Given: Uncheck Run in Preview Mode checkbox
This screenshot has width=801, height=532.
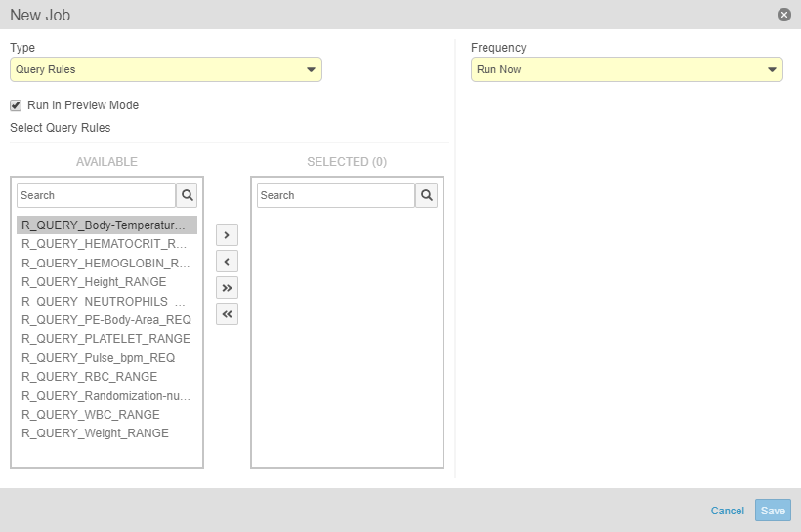Looking at the screenshot, I should (16, 105).
